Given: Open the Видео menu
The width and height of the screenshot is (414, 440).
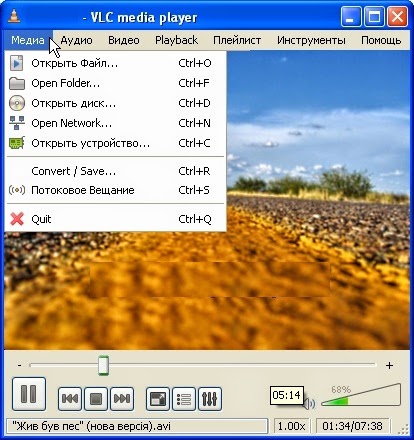Looking at the screenshot, I should coord(124,40).
